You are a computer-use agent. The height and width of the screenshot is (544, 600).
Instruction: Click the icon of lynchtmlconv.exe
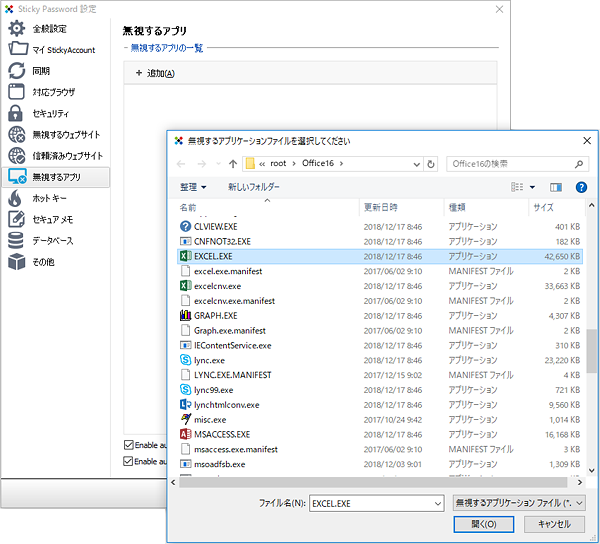(x=185, y=404)
